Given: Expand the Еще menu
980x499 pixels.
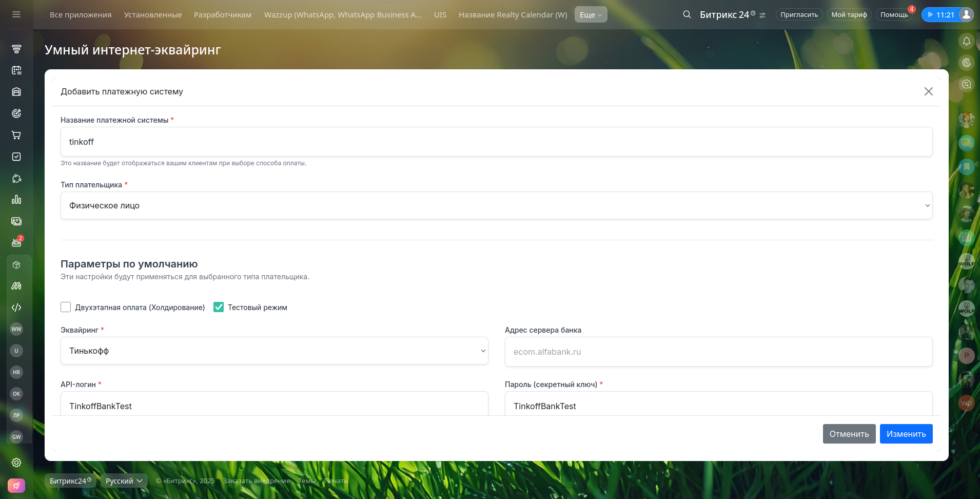Looking at the screenshot, I should tap(591, 14).
